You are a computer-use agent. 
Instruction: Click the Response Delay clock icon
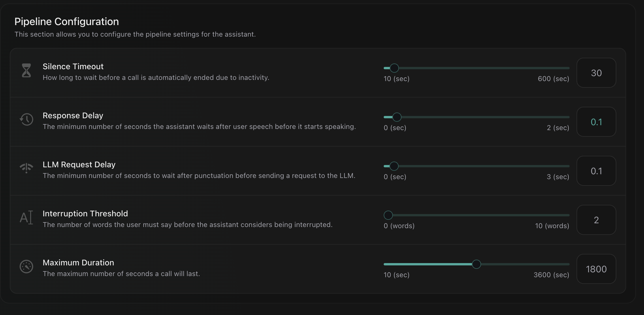tap(27, 119)
